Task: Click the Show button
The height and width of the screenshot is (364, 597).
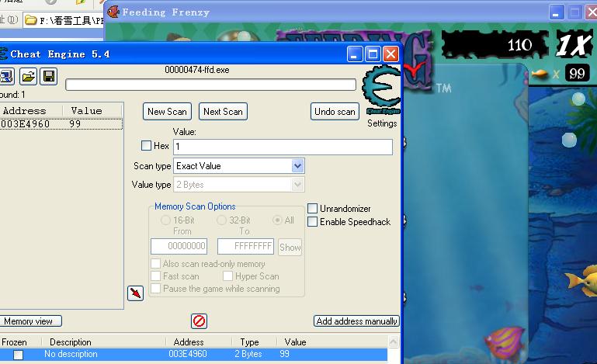Action: [290, 247]
